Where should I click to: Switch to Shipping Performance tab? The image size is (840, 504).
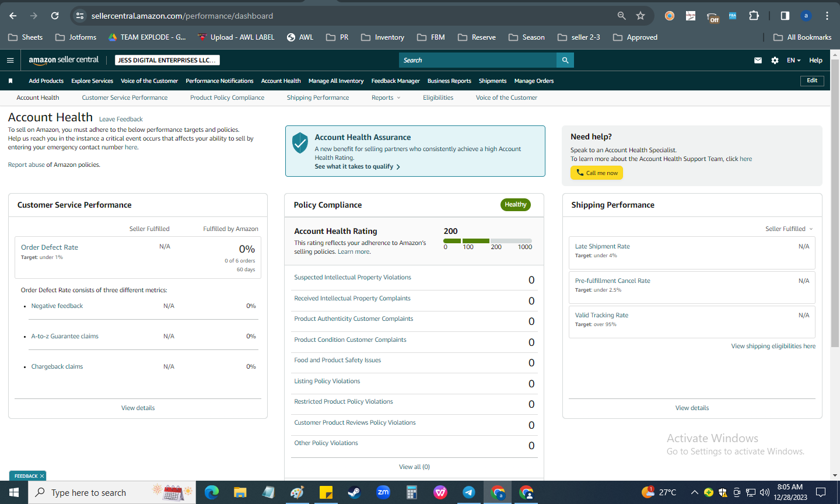[318, 98]
